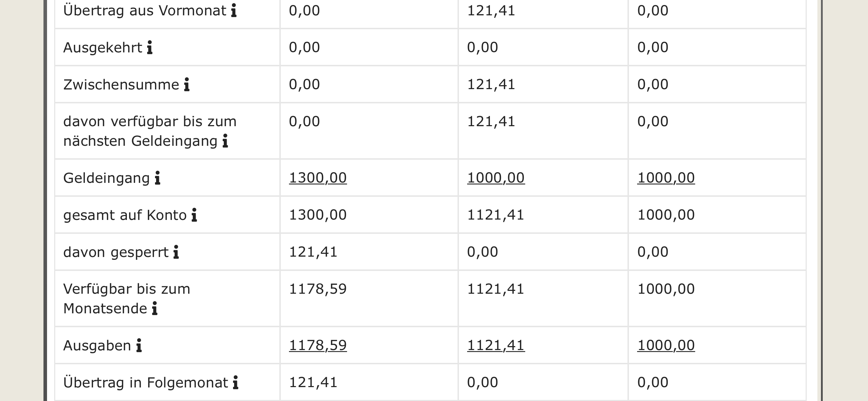
Task: Show the info icon beside Ausgaben
Action: pos(139,346)
